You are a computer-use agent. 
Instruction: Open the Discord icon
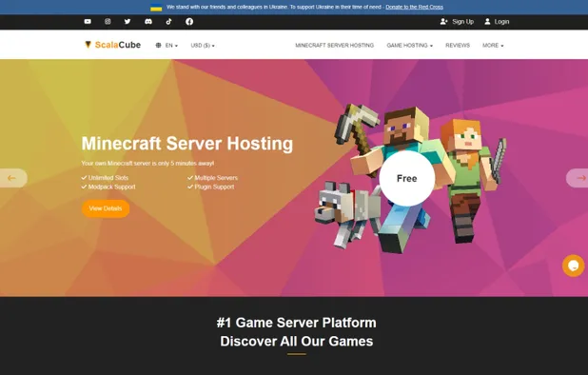point(148,21)
